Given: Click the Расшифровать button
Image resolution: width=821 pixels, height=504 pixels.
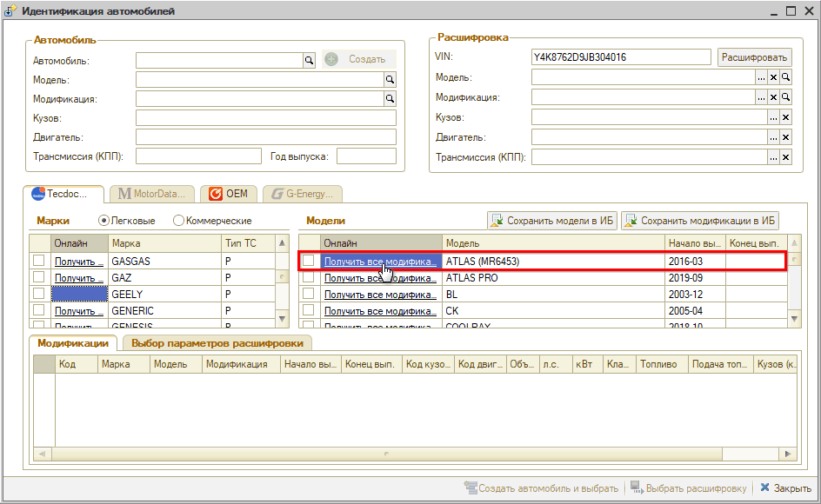Looking at the screenshot, I should [754, 57].
